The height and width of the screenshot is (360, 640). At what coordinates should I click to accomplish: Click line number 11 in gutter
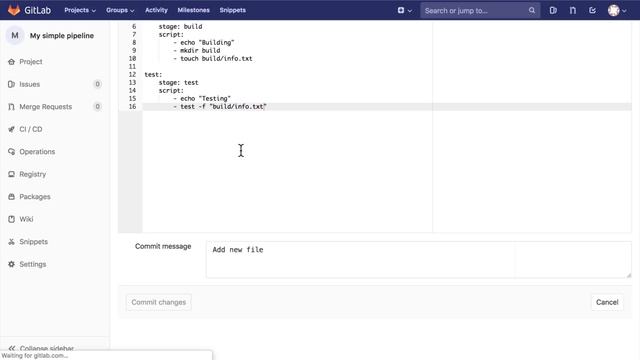[x=132, y=67]
